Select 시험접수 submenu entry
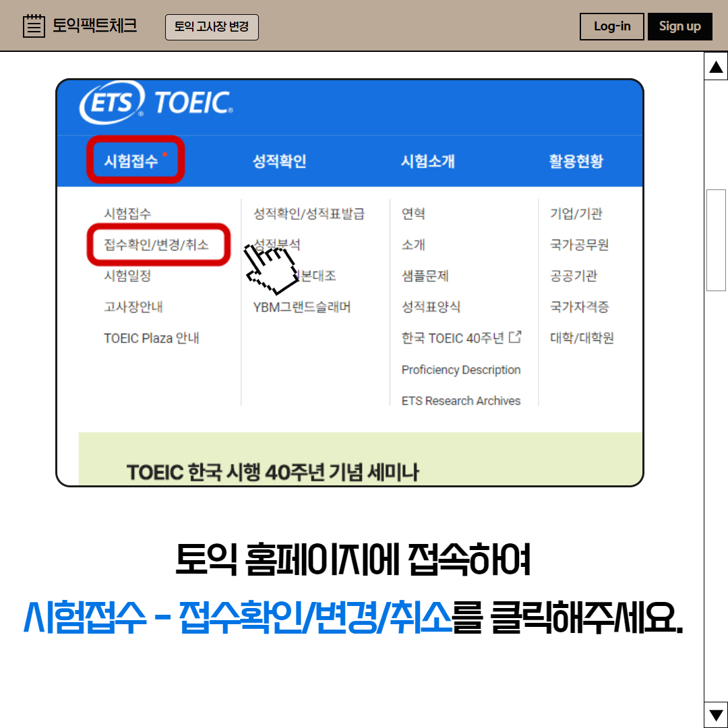 click(127, 214)
